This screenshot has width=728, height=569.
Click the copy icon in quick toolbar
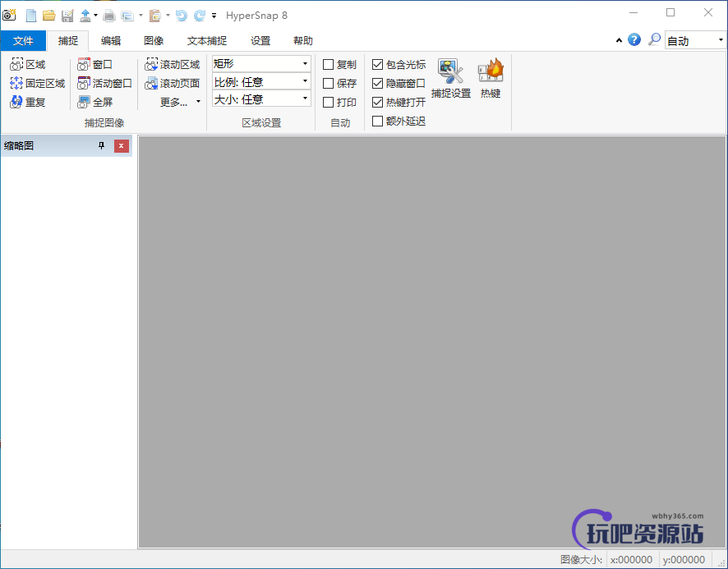127,16
